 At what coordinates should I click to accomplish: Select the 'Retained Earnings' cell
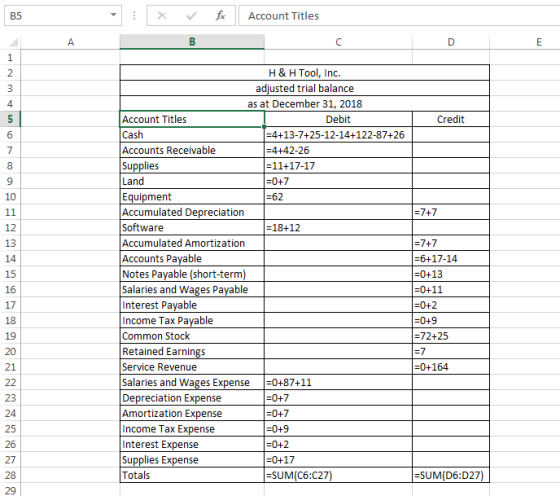pos(192,351)
